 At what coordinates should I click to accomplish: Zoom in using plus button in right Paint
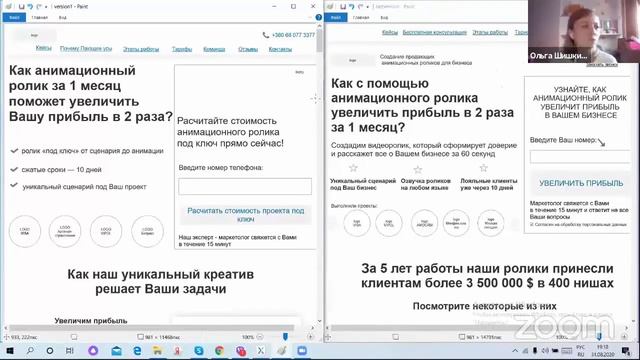(624, 337)
